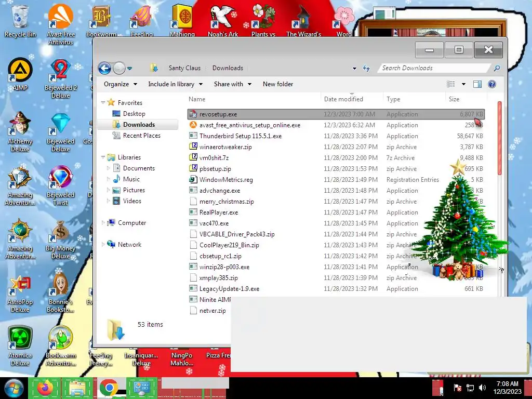This screenshot has width=532, height=399.
Task: Open Bejeweled Deluxe desktop shortcut
Action: pos(61,132)
